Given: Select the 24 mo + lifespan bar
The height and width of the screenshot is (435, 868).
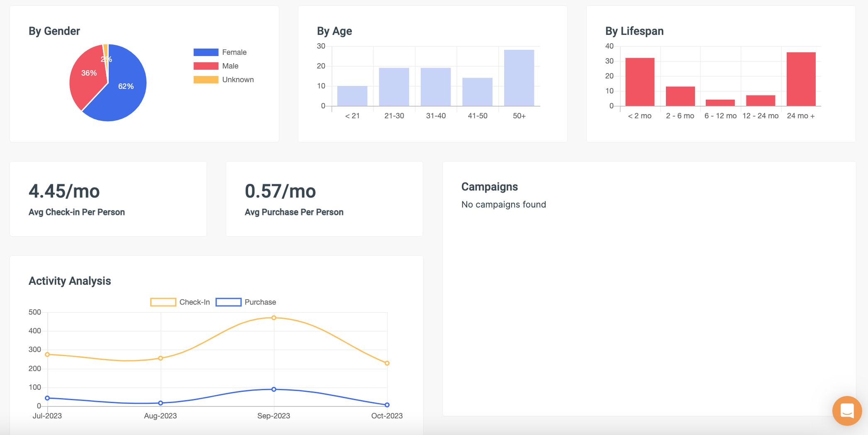Looking at the screenshot, I should (801, 79).
